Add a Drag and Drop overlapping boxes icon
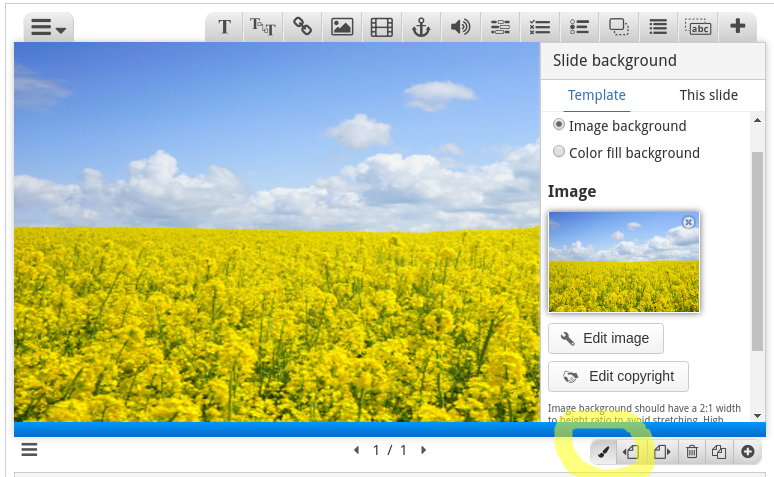This screenshot has height=477, width=774. [x=619, y=27]
